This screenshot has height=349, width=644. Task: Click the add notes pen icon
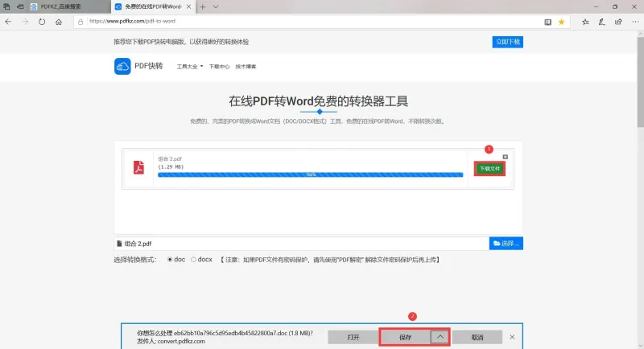coord(601,23)
